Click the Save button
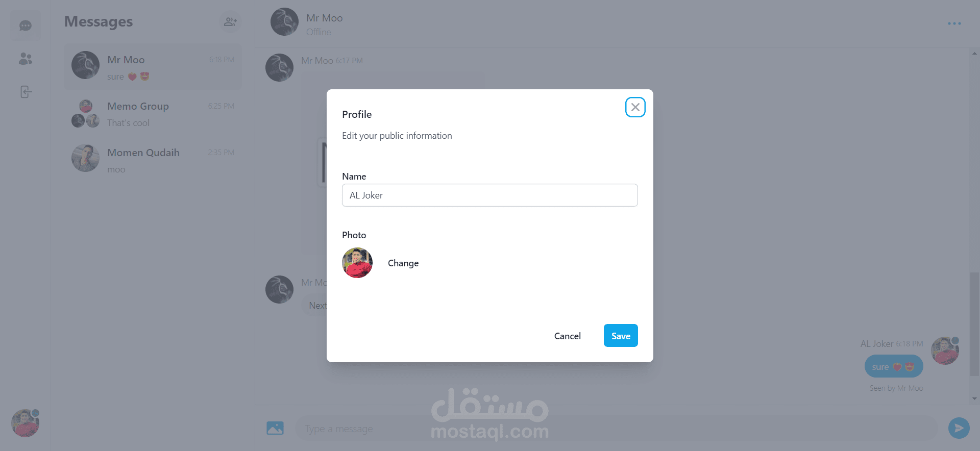This screenshot has height=451, width=980. [x=621, y=336]
